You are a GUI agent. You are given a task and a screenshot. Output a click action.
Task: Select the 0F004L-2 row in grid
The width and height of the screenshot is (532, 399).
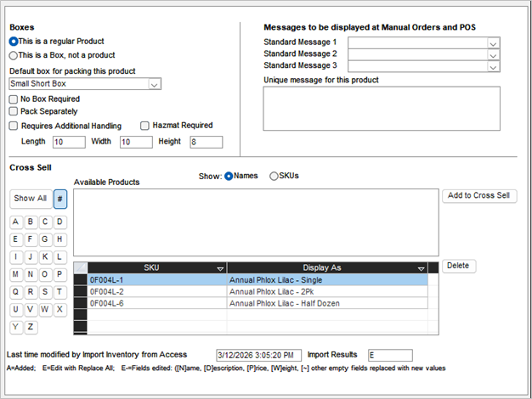157,290
